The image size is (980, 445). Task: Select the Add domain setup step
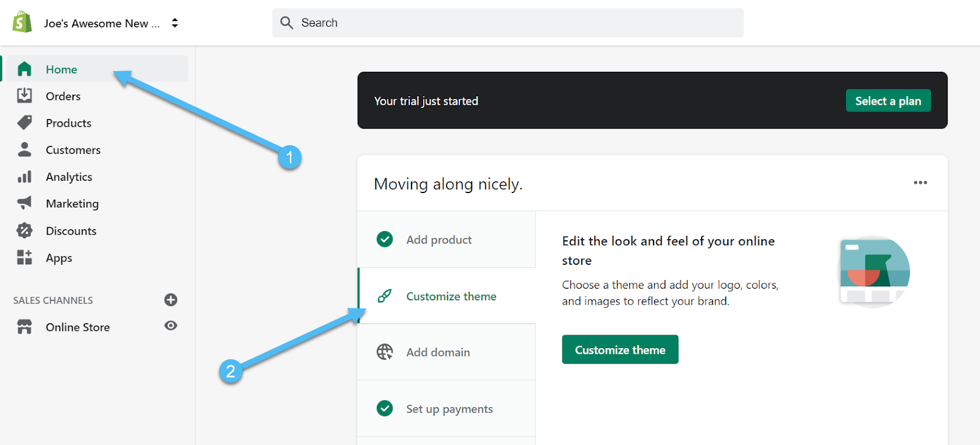(x=438, y=352)
